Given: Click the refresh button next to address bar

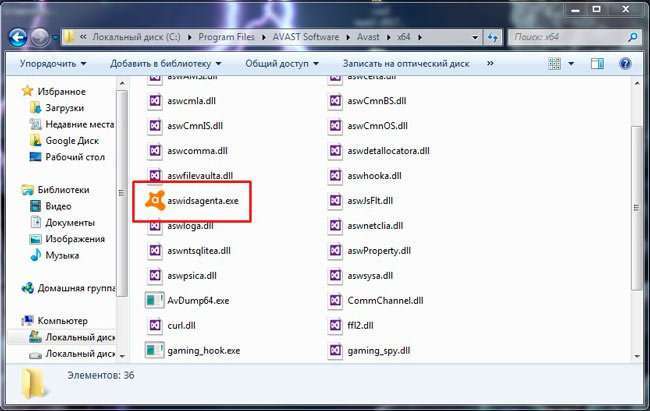Looking at the screenshot, I should 492,38.
